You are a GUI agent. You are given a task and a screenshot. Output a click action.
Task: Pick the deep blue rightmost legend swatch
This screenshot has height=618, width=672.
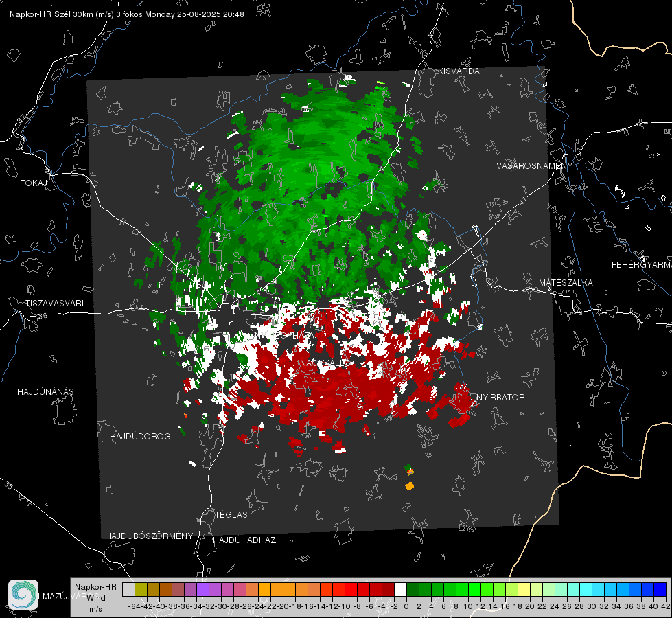(660, 589)
